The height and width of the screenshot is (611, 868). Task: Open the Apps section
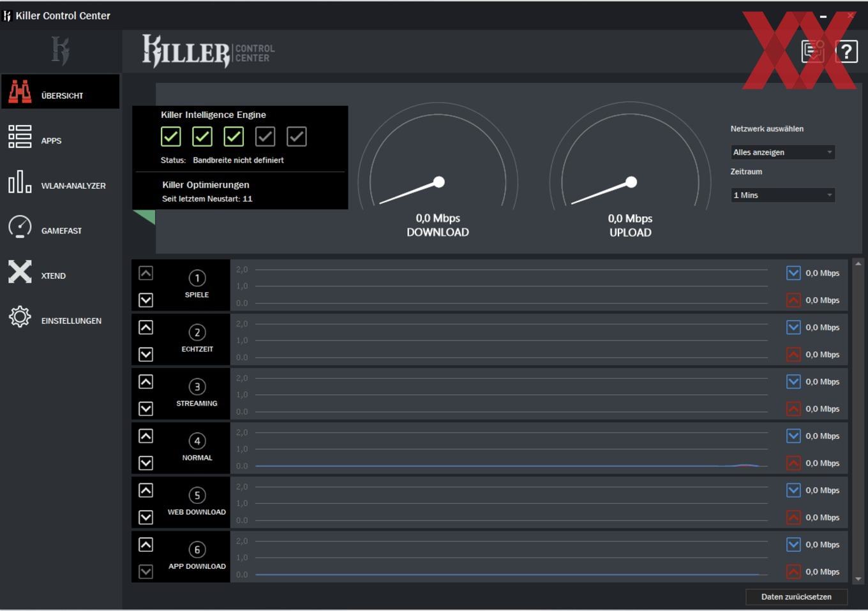point(60,136)
